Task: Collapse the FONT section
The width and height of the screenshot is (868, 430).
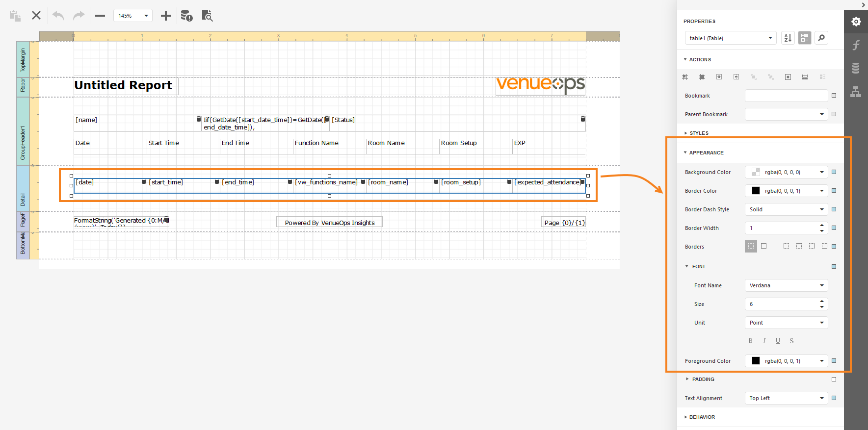Action: tap(696, 266)
